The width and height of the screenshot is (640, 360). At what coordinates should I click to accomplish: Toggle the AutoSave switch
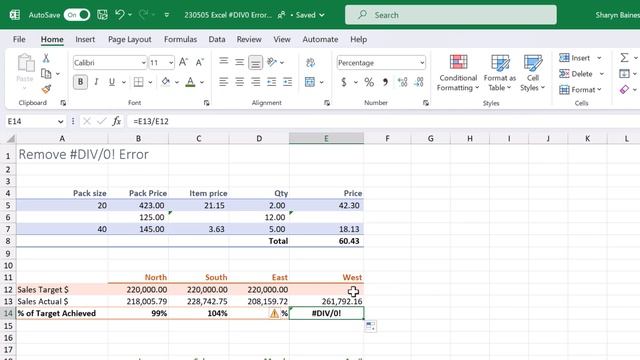pyautogui.click(x=77, y=15)
